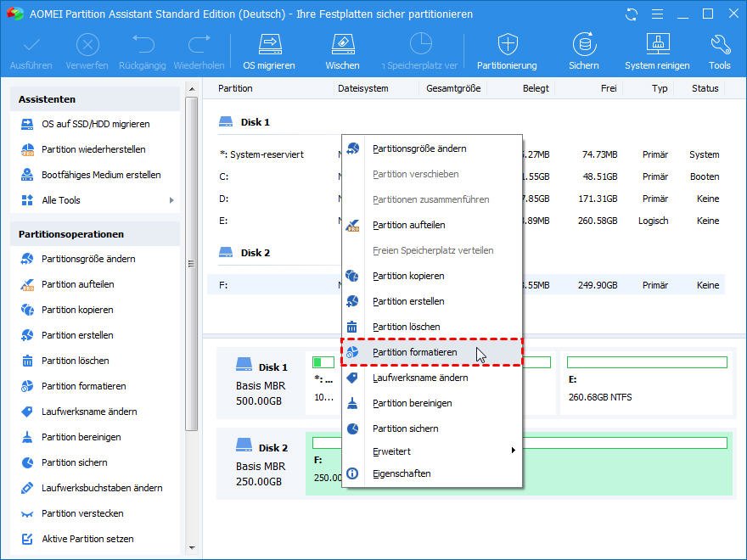Select the Wischen eraser tool icon
The image size is (747, 560).
point(341,45)
